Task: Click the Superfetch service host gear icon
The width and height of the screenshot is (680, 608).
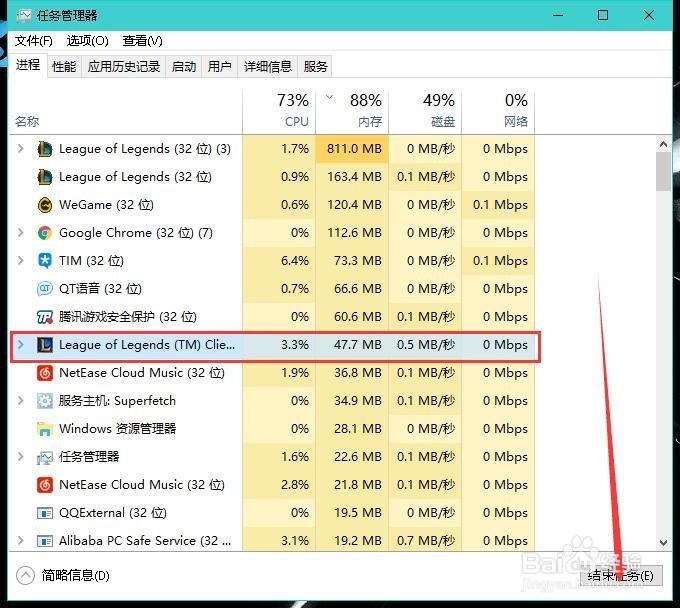Action: point(45,401)
